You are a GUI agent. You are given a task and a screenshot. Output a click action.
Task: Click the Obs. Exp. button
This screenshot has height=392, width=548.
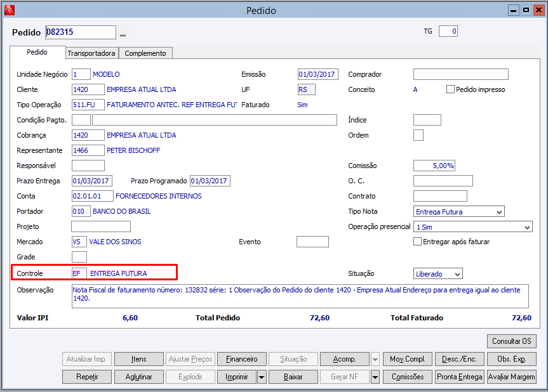coord(512,359)
